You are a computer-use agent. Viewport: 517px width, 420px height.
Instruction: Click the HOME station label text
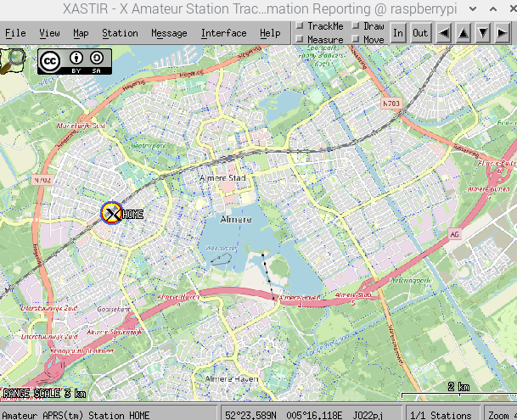tap(133, 215)
